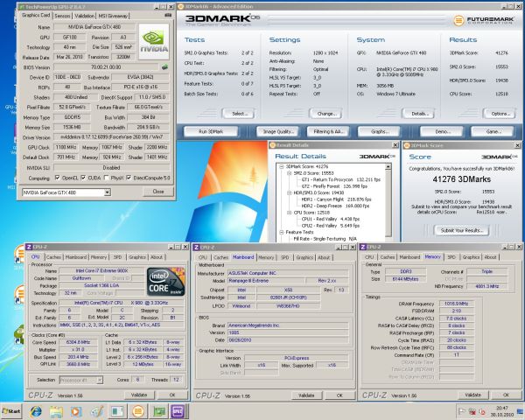Click the Intel Core i7 logo in CPU-Z
The width and height of the screenshot is (525, 420).
click(x=166, y=282)
